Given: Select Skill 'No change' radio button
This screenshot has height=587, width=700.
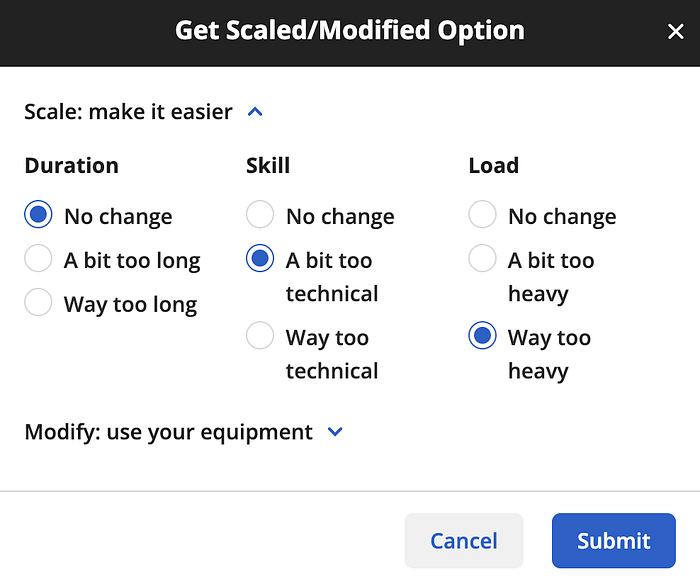Looking at the screenshot, I should (260, 214).
